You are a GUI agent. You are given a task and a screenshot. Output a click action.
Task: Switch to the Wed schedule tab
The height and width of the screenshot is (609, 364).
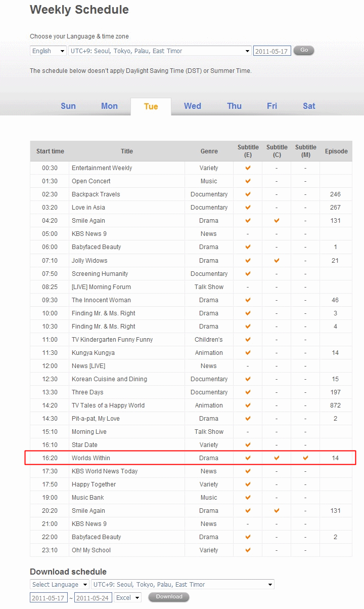tap(193, 106)
